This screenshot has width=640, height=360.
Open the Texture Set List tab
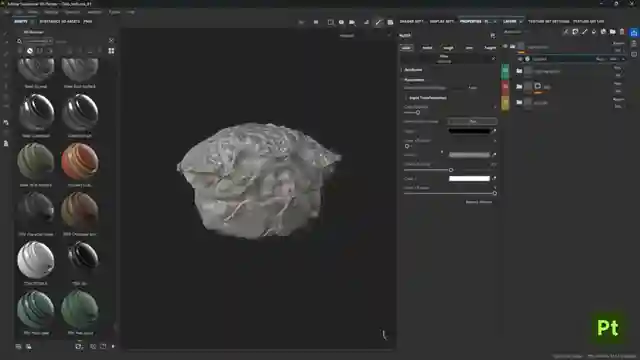[588, 22]
